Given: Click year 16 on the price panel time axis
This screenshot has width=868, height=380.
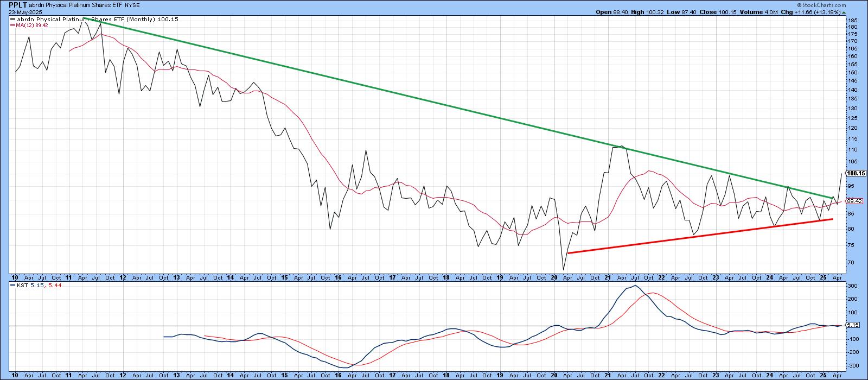Looking at the screenshot, I should pyautogui.click(x=338, y=277).
